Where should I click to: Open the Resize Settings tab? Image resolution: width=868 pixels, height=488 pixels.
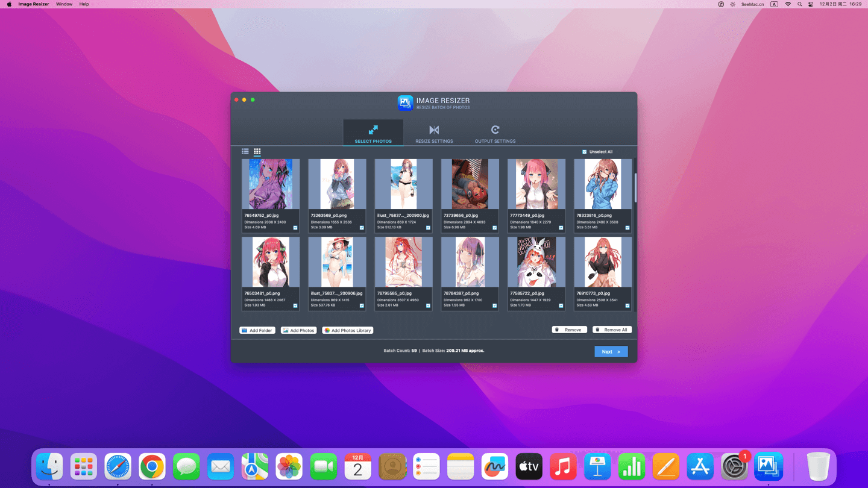click(x=434, y=134)
